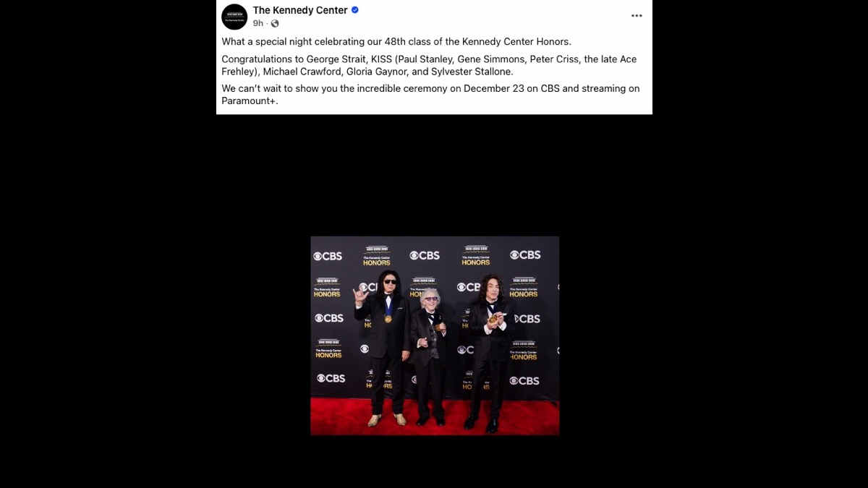Open The Kennedy Center page name link
This screenshot has width=868, height=488.
[x=300, y=10]
